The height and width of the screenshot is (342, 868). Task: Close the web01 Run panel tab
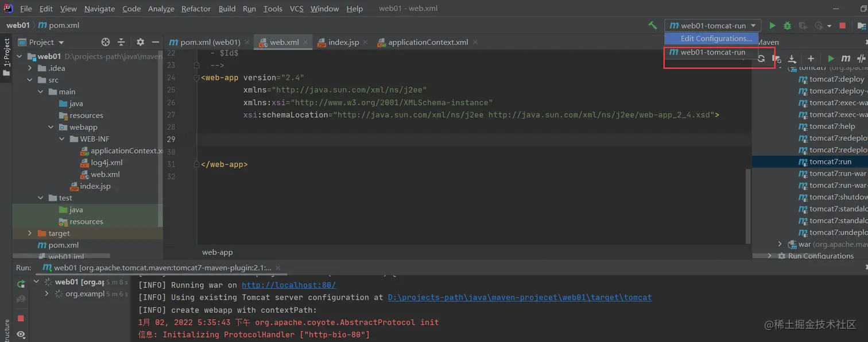[278, 268]
